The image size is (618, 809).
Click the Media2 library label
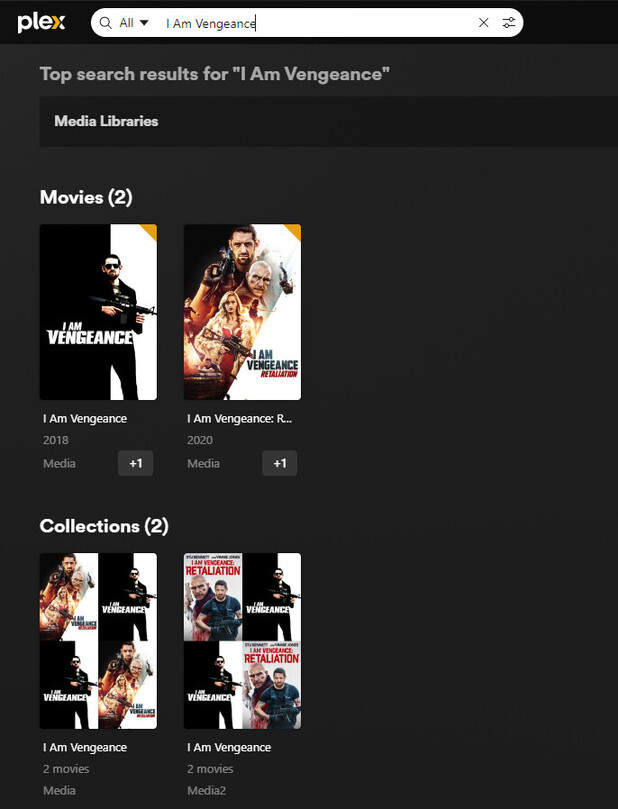pos(206,790)
